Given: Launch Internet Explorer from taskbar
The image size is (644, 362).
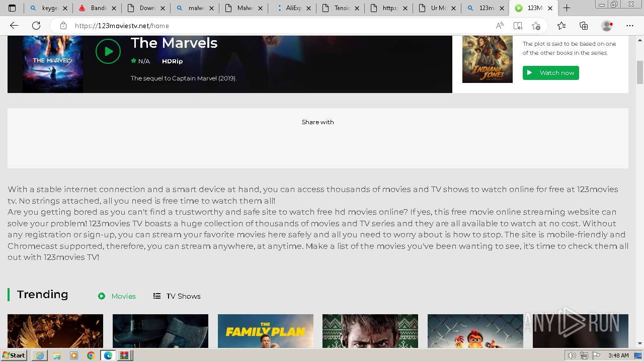Looking at the screenshot, I should pos(40,355).
